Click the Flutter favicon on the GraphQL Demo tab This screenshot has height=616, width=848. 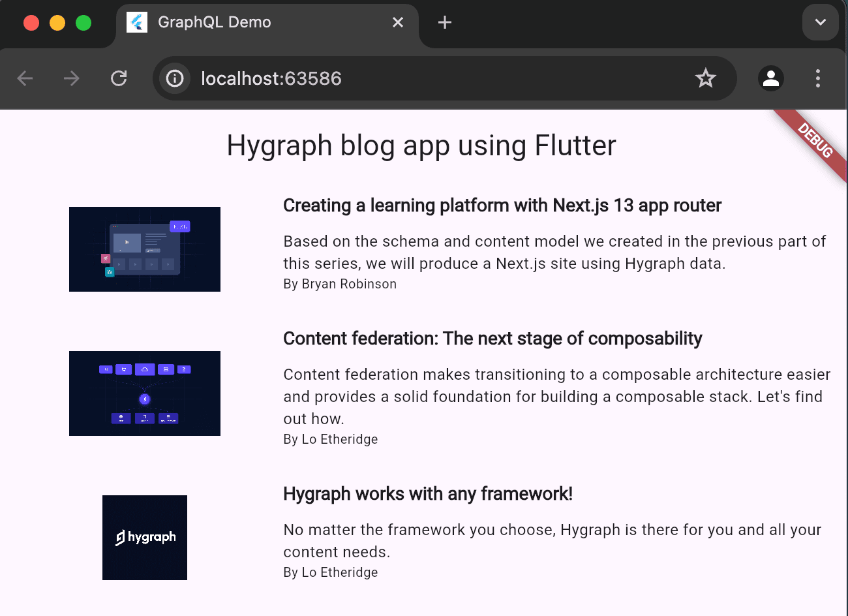pyautogui.click(x=137, y=22)
